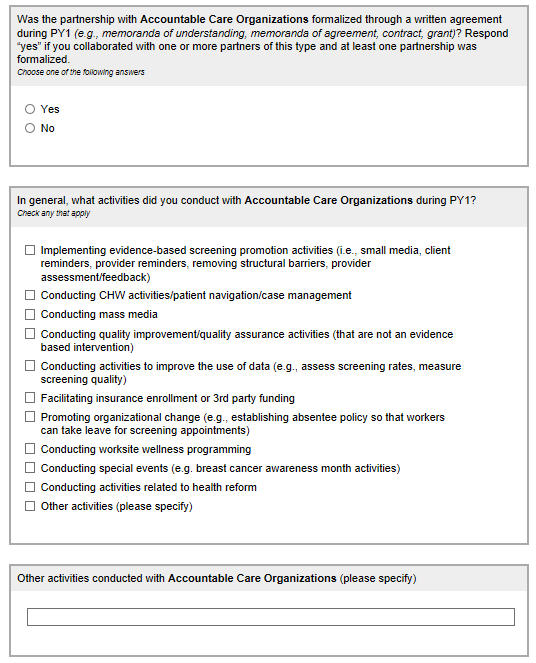Click the Conducting mass media label
The width and height of the screenshot is (536, 663).
point(99,315)
